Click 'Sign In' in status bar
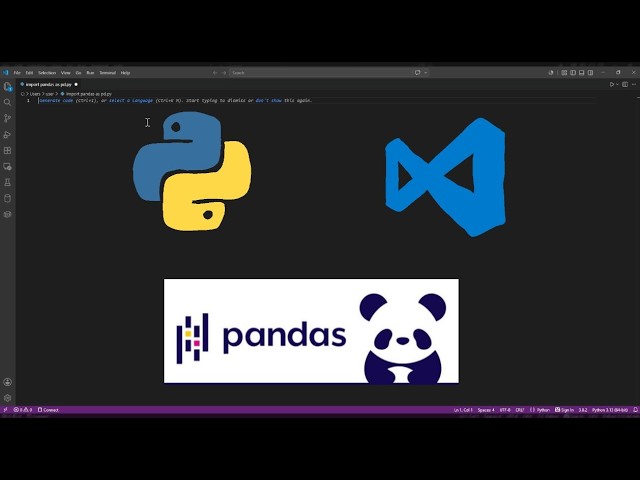The width and height of the screenshot is (640, 480). (x=564, y=410)
